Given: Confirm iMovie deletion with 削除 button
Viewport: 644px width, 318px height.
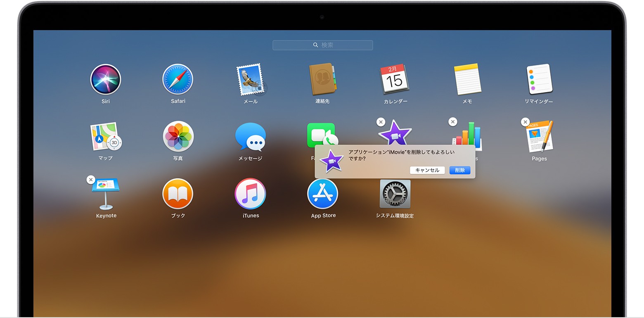Looking at the screenshot, I should 460,170.
